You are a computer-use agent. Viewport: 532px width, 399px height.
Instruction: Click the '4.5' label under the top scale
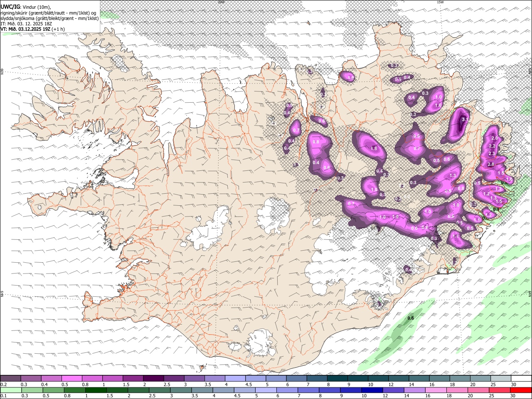click(x=249, y=384)
